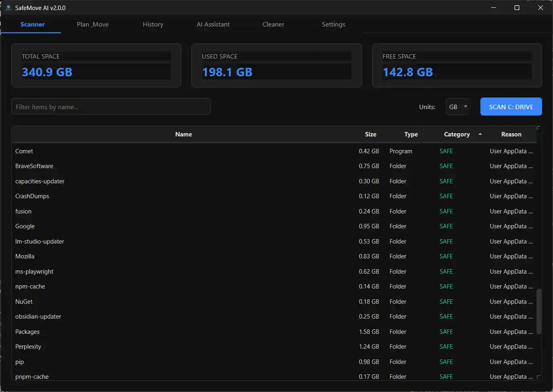Click the vertical scrollbar thumb
This screenshot has width=553, height=392.
(539, 311)
